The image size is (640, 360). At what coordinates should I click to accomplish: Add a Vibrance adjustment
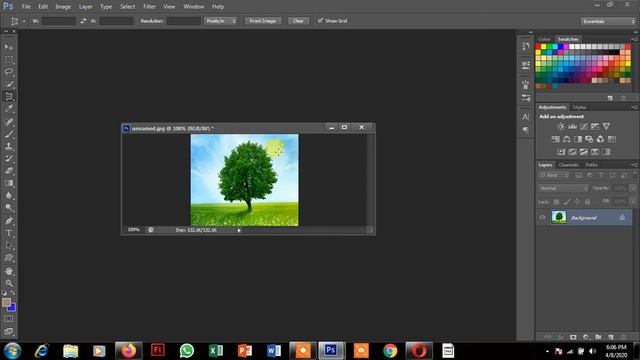607,127
